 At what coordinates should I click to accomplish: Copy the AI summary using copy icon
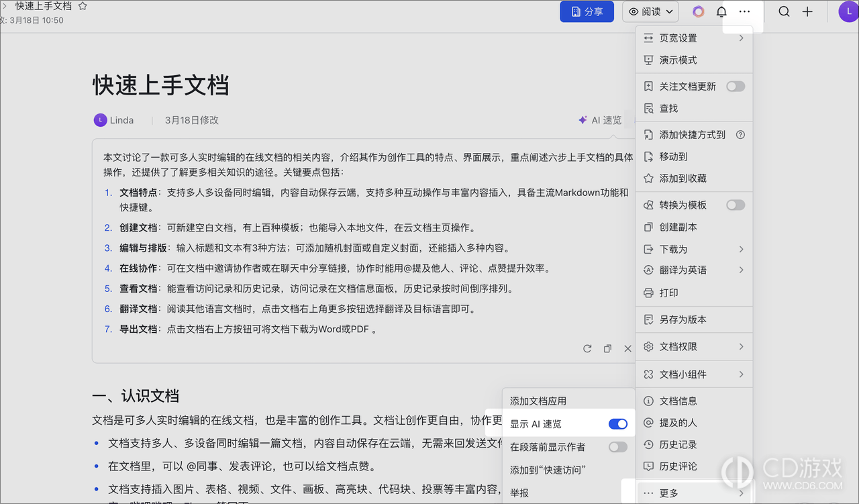pos(607,348)
